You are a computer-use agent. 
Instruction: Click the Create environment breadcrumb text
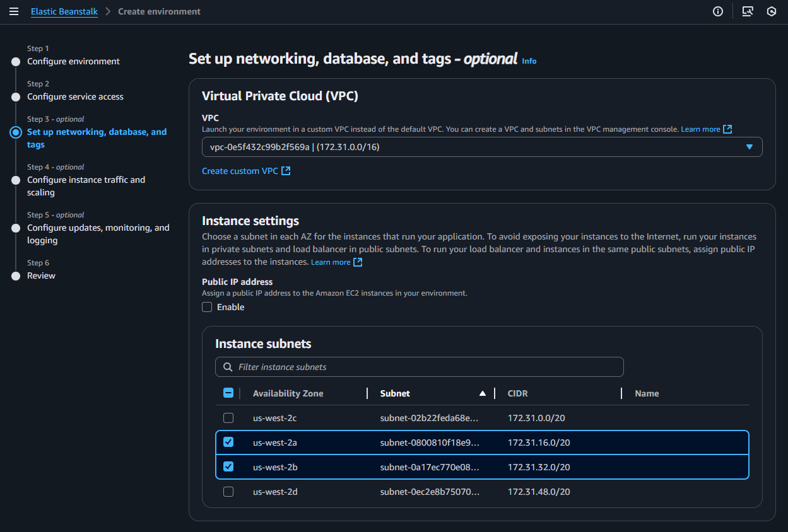pos(159,11)
